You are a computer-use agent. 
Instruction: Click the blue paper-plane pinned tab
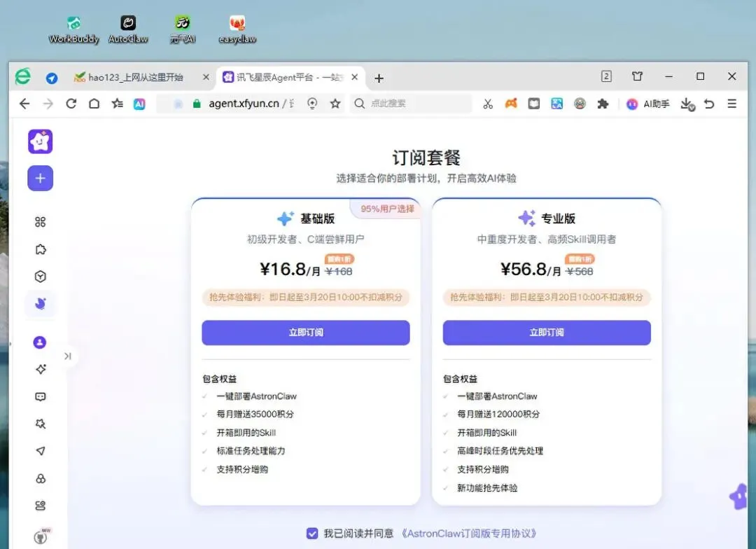pyautogui.click(x=52, y=78)
